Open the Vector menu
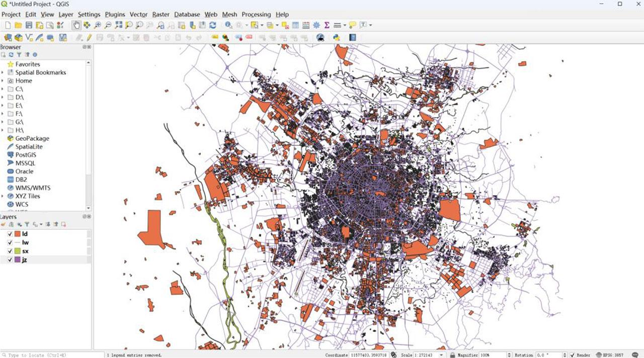The width and height of the screenshot is (644, 358). [138, 15]
